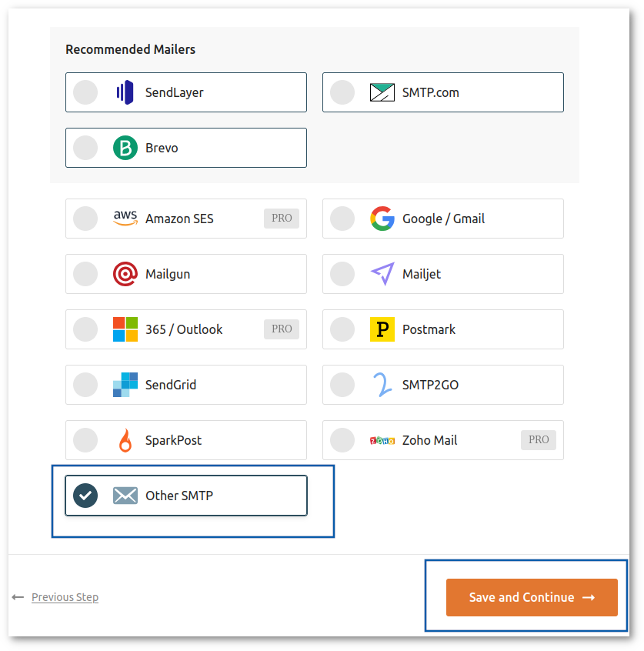Click the SparkPost flame logo
The width and height of the screenshot is (644, 651).
pyautogui.click(x=125, y=440)
